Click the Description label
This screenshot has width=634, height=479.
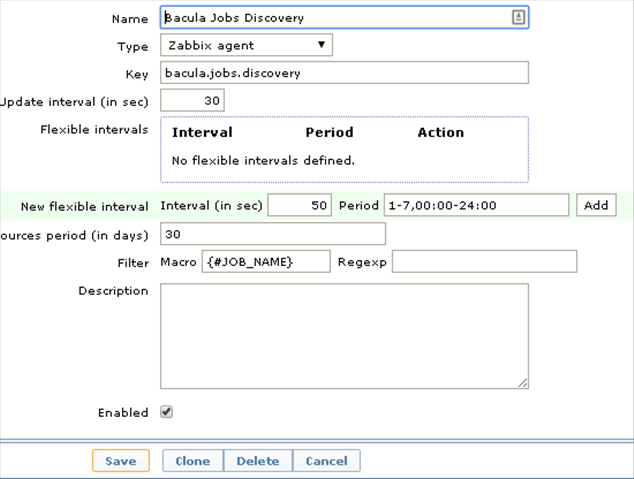click(x=113, y=291)
